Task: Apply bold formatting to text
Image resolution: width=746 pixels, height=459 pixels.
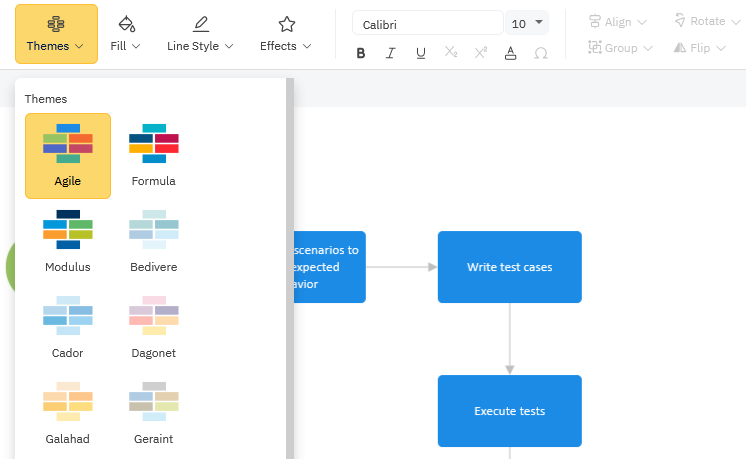Action: 361,53
